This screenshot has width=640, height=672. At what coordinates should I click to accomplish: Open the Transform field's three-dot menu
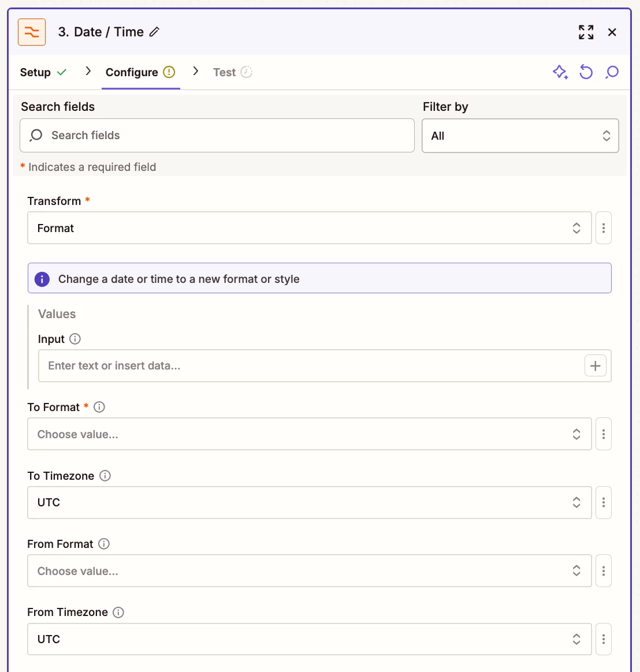click(x=604, y=228)
